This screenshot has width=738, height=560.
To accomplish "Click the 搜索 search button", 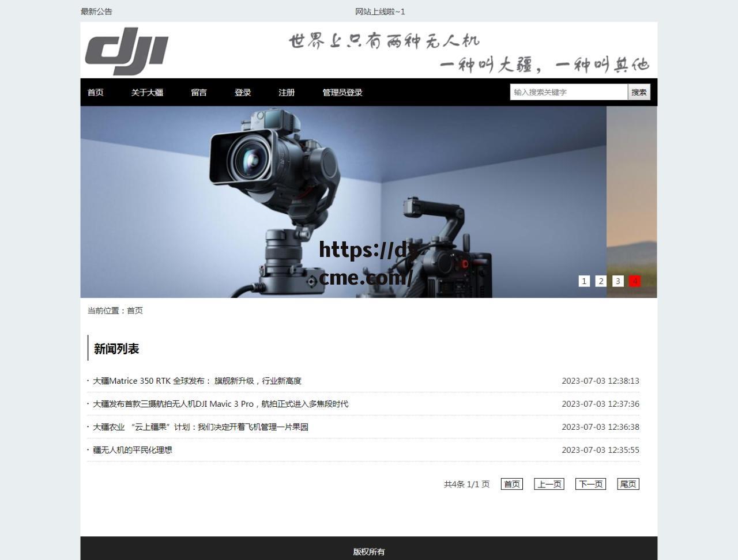I will pyautogui.click(x=638, y=92).
